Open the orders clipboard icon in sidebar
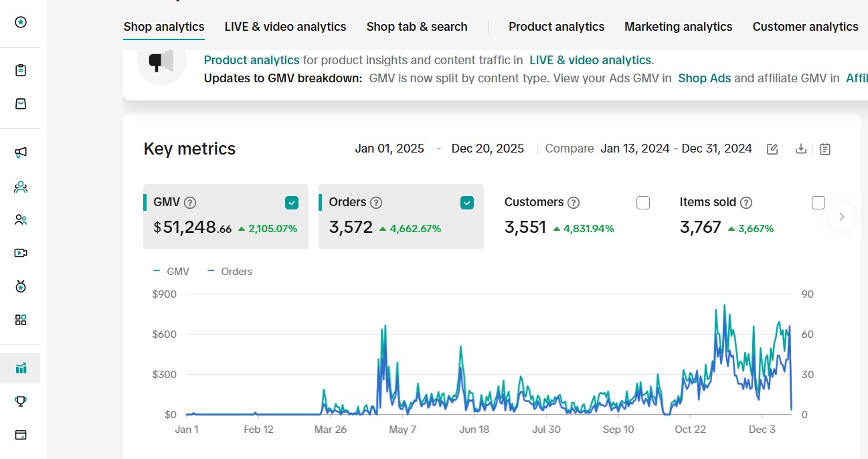 point(21,70)
